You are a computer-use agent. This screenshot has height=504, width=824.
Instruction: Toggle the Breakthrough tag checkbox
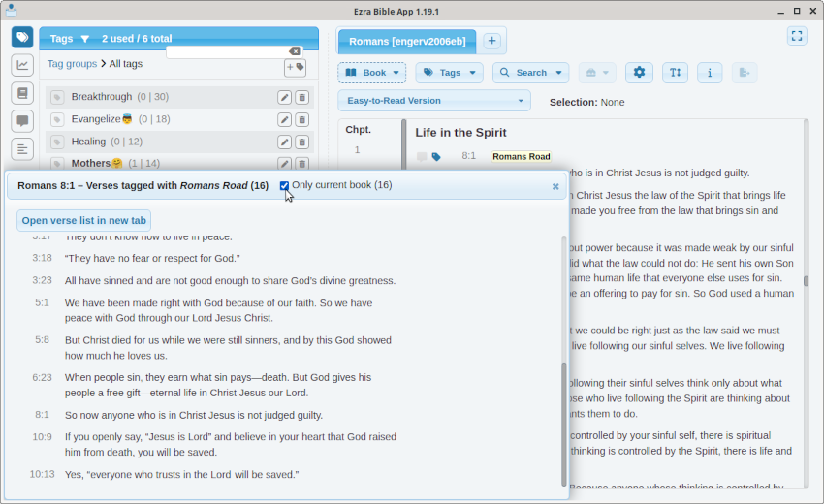coord(57,97)
